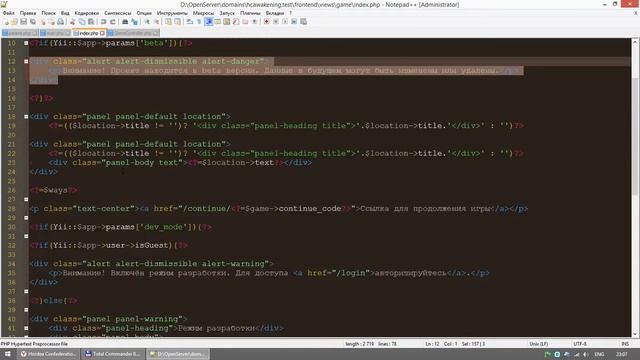Click the Unix (LF) status bar field
The width and height of the screenshot is (640, 360).
[539, 344]
